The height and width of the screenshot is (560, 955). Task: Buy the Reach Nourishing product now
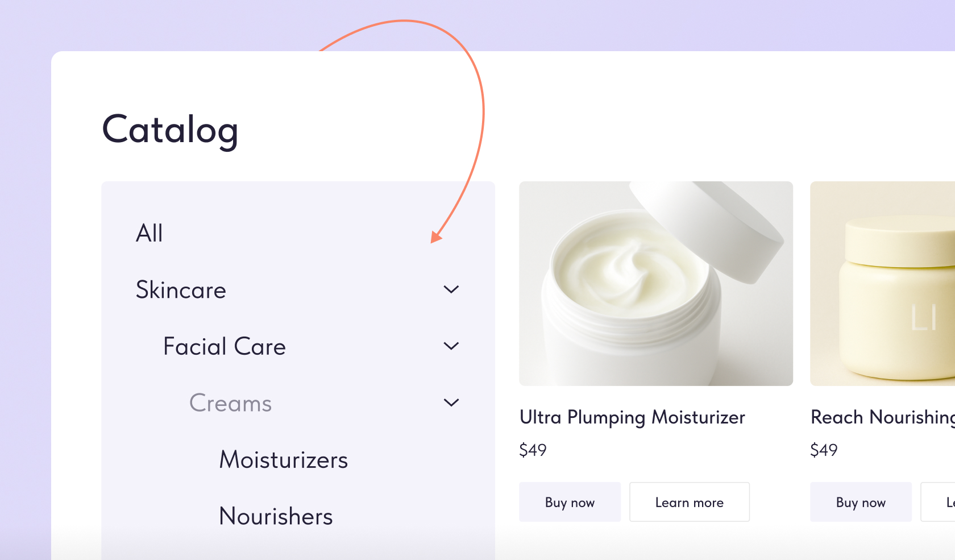[x=861, y=502]
